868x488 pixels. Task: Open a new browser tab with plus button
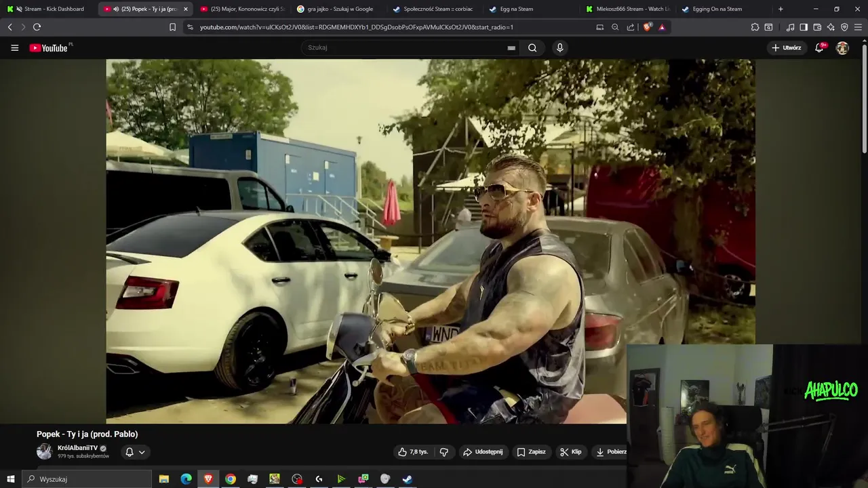pos(781,9)
